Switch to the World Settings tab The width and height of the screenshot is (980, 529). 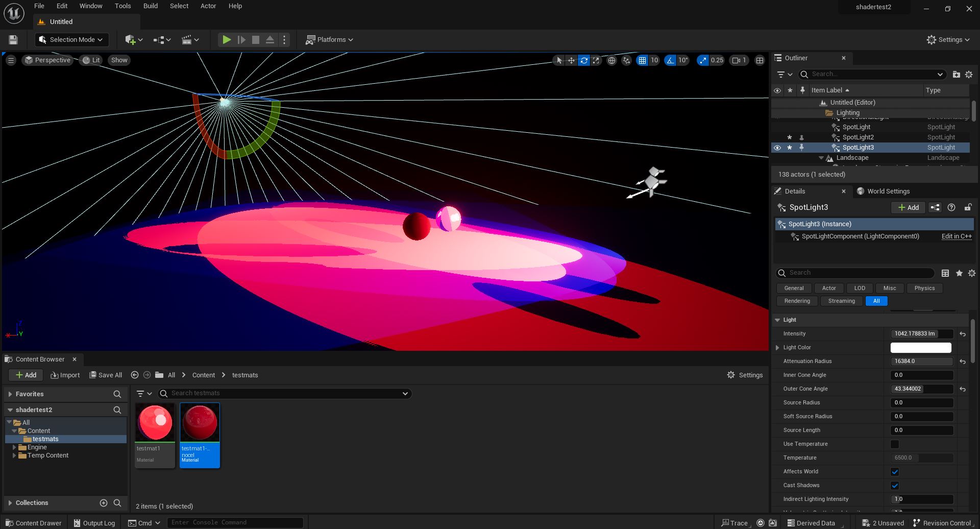tap(884, 191)
